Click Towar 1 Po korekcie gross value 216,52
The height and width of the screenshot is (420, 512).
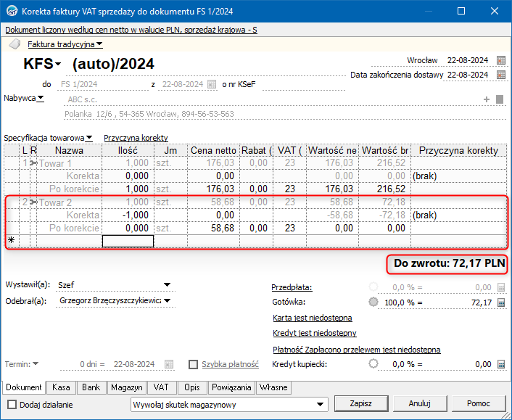pos(385,189)
